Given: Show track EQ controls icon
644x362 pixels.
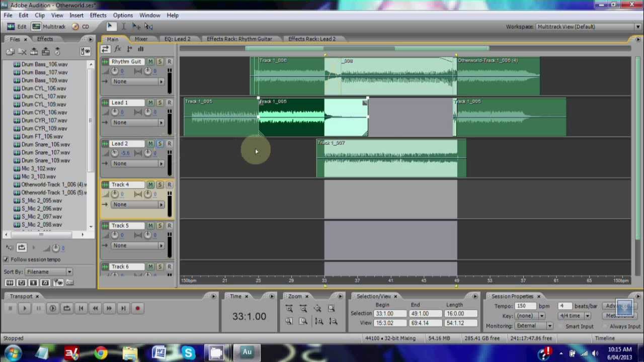Looking at the screenshot, I should pyautogui.click(x=141, y=49).
